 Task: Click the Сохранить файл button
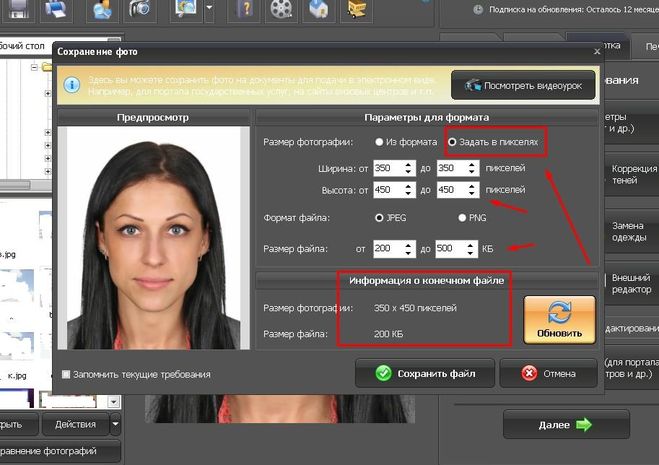(x=423, y=373)
